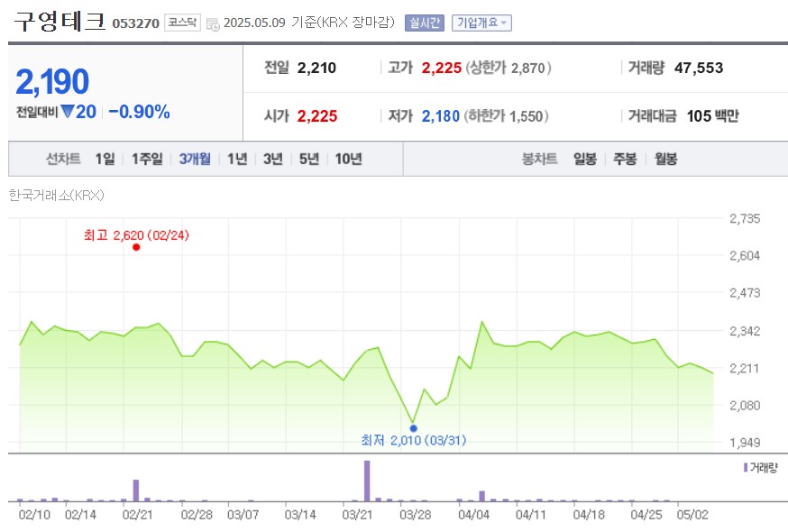Select the 1주일 line chart tab
Screen dimensions: 788x532
click(x=147, y=159)
